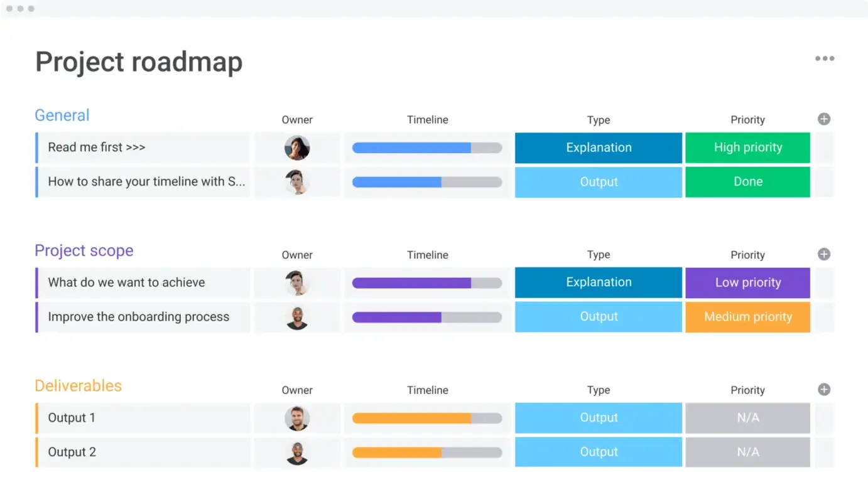Viewport: 868px width, 502px height.
Task: Click the Project roadmap title
Action: pos(138,61)
